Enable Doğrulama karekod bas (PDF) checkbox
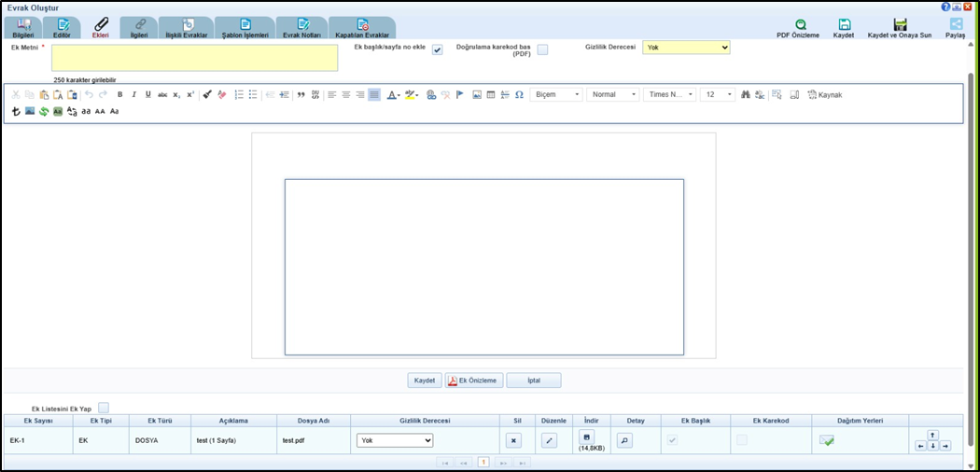This screenshot has width=980, height=472. 542,50
